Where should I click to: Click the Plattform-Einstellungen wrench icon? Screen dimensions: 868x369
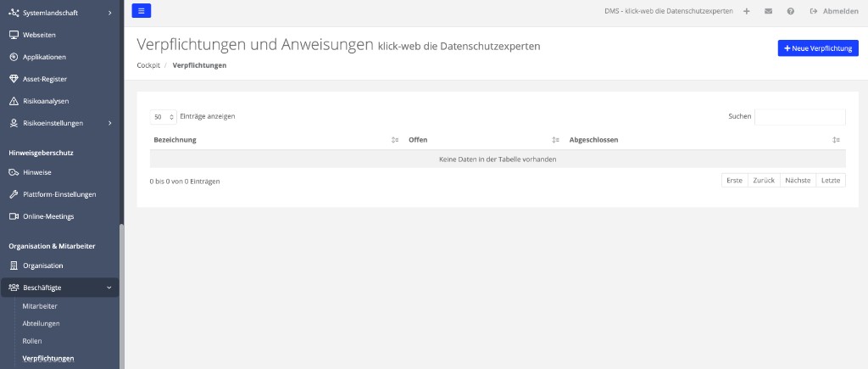point(14,194)
